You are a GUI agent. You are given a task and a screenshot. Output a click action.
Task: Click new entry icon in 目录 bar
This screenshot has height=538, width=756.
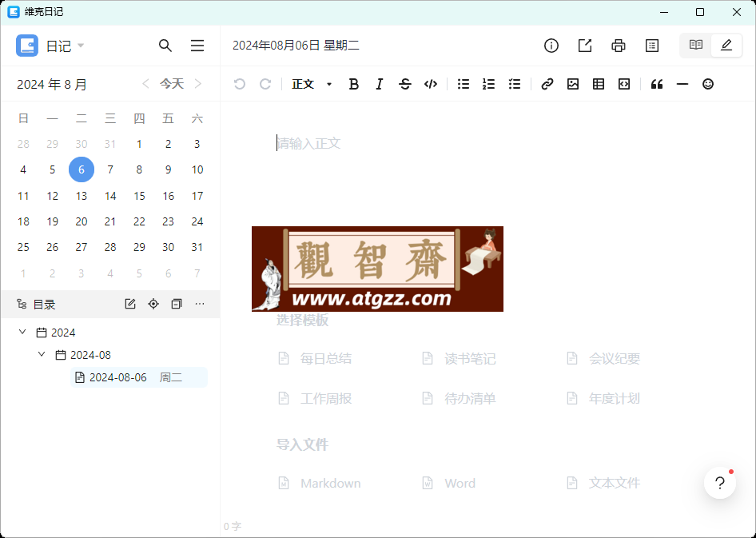coord(130,304)
